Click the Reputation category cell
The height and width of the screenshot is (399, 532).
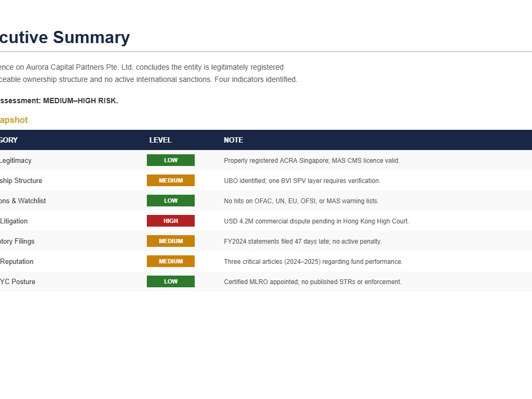[16, 262]
